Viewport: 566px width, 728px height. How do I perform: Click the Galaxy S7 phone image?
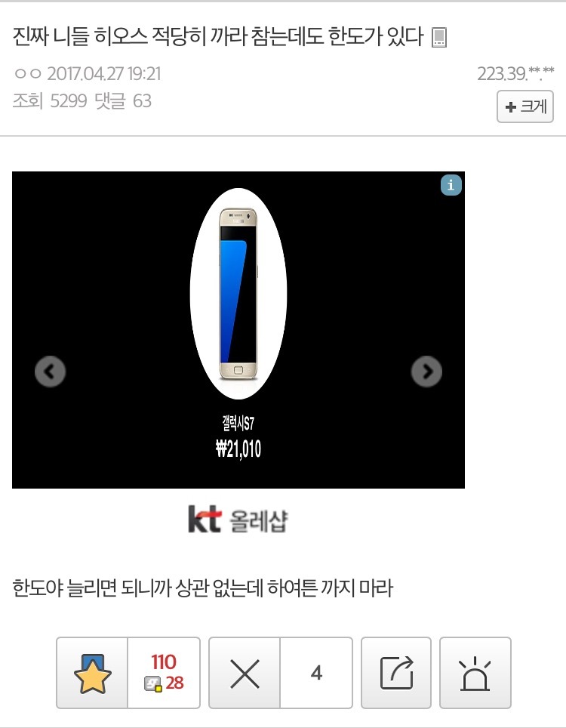[x=238, y=294]
